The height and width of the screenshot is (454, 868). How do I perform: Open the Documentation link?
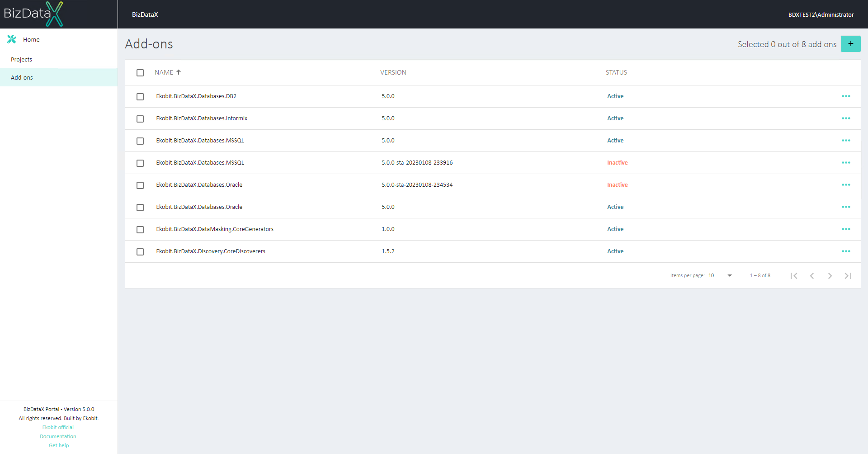(x=58, y=436)
